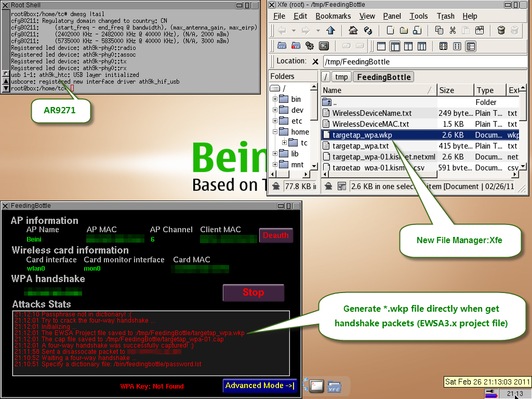Click the Stop button in FeedingBottle
This screenshot has width=532, height=399.
pos(254,292)
